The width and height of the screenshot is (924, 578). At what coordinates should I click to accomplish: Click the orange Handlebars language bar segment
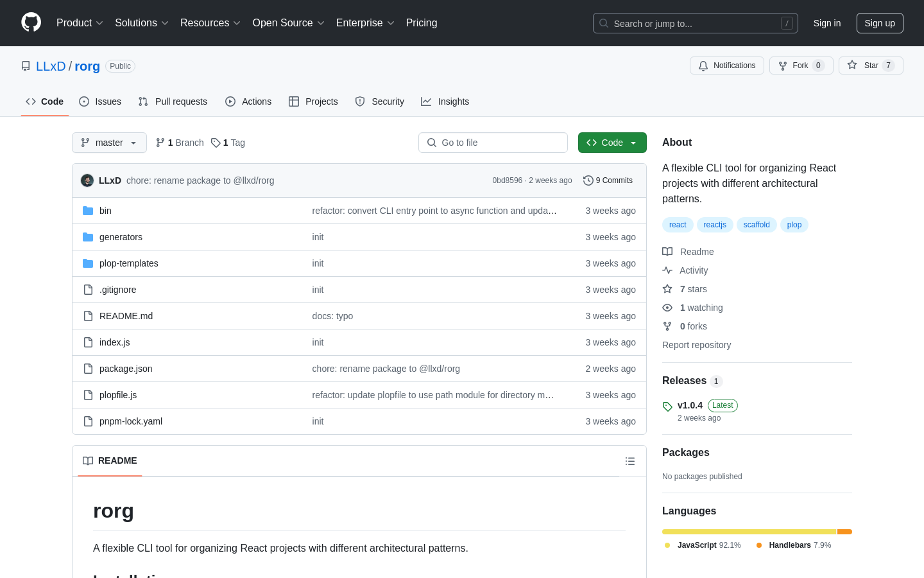[x=844, y=532]
